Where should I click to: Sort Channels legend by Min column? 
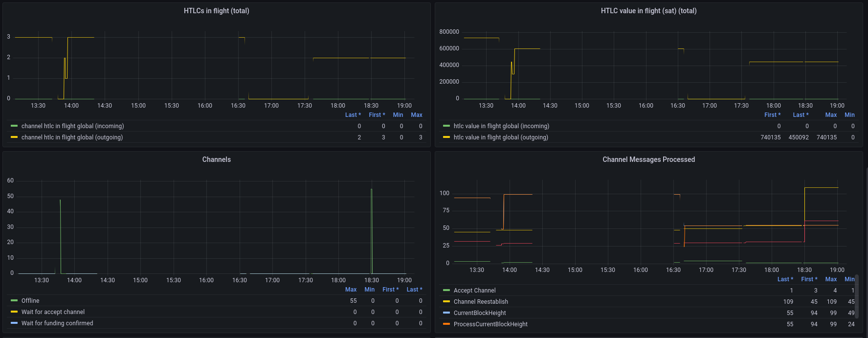pos(370,290)
